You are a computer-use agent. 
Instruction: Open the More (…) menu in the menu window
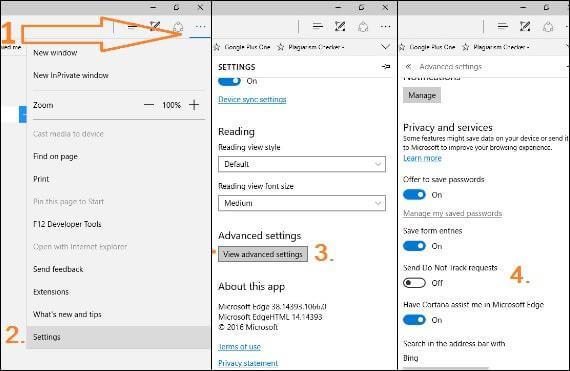click(x=200, y=27)
